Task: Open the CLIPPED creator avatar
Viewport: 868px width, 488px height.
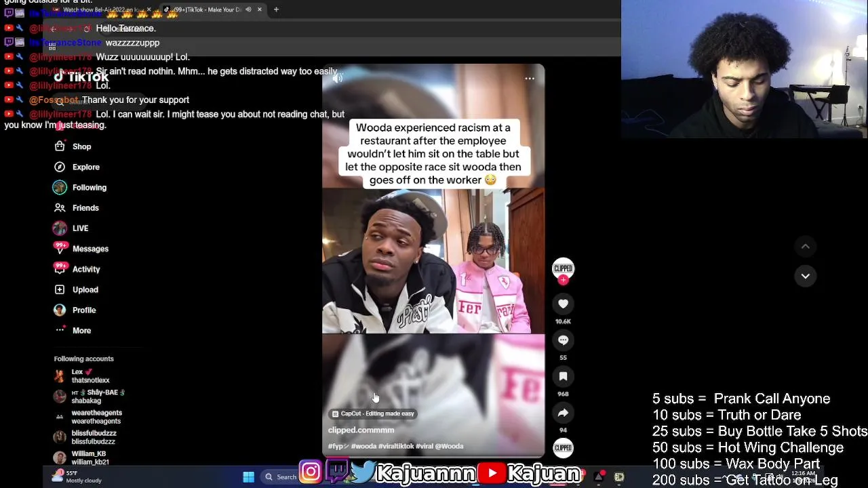Action: pyautogui.click(x=563, y=268)
